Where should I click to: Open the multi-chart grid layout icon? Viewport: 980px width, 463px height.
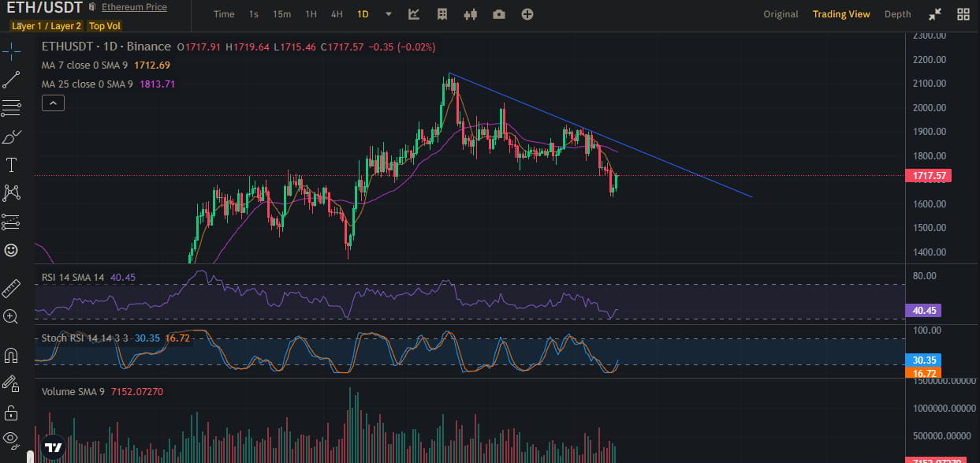pos(963,14)
